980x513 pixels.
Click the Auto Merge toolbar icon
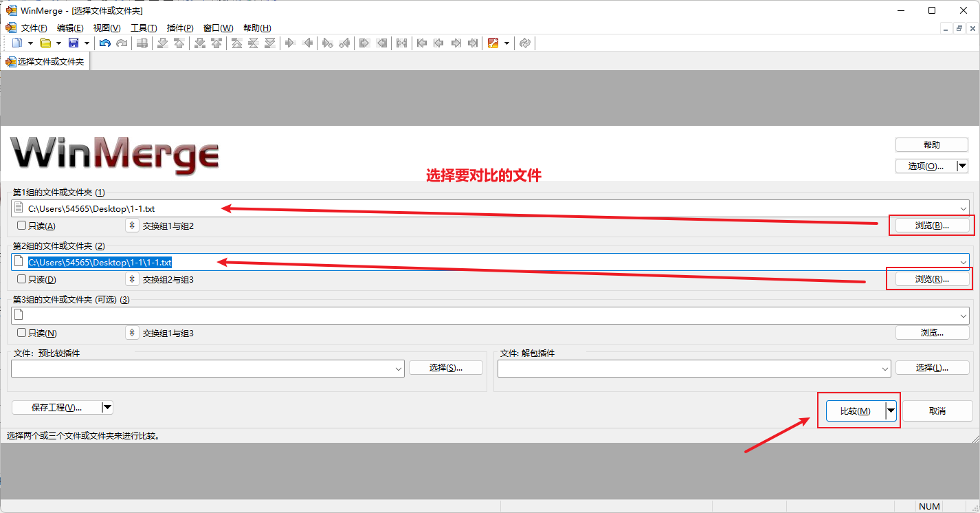pos(402,43)
